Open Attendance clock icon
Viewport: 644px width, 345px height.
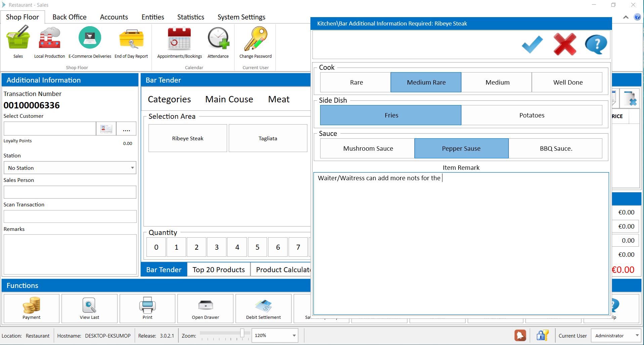click(x=218, y=42)
